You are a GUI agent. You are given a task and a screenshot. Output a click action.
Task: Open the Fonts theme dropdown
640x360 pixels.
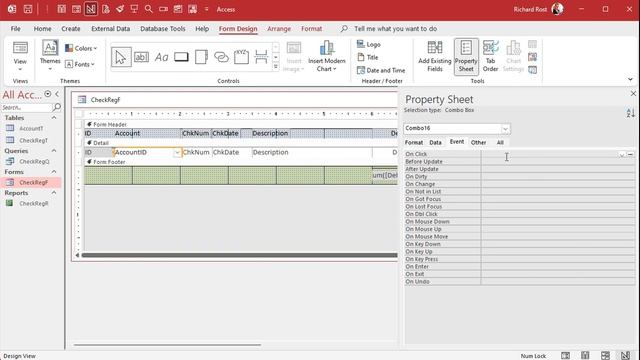pyautogui.click(x=80, y=64)
